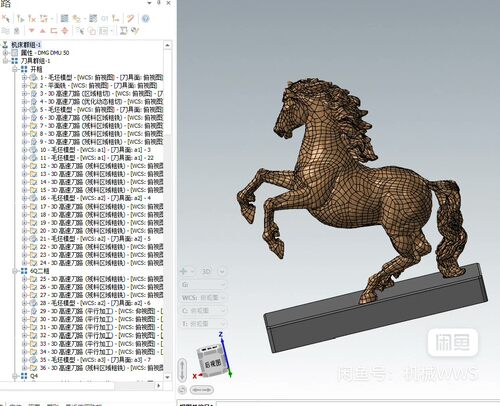
Task: Pin the toolpaths panel with auto-hide button
Action: (159, 3)
